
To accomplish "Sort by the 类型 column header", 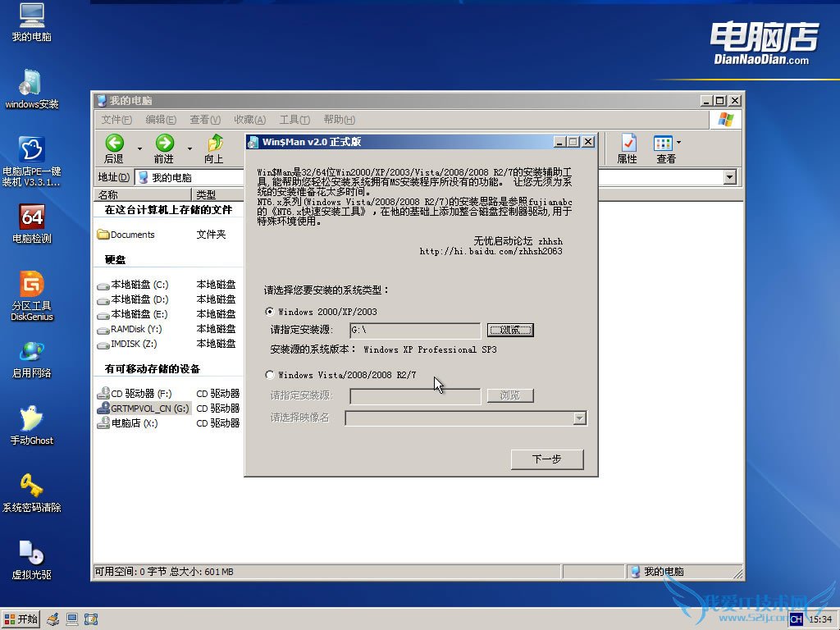I will pyautogui.click(x=217, y=194).
